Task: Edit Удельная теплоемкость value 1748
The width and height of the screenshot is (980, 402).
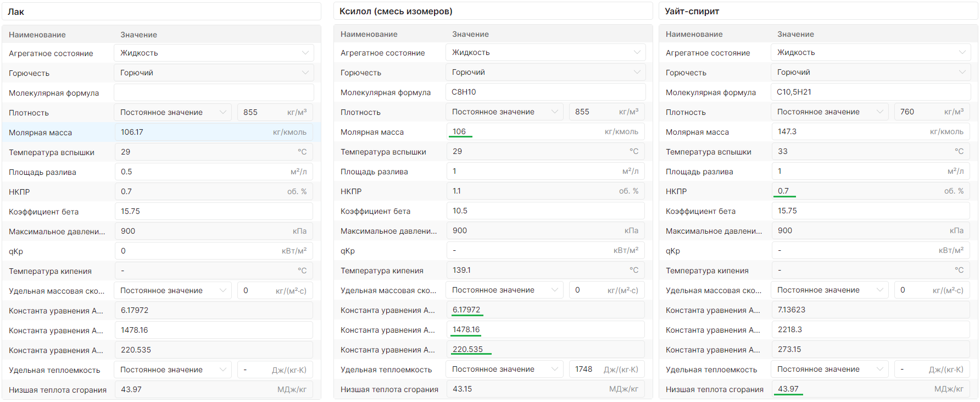Action: pos(607,369)
